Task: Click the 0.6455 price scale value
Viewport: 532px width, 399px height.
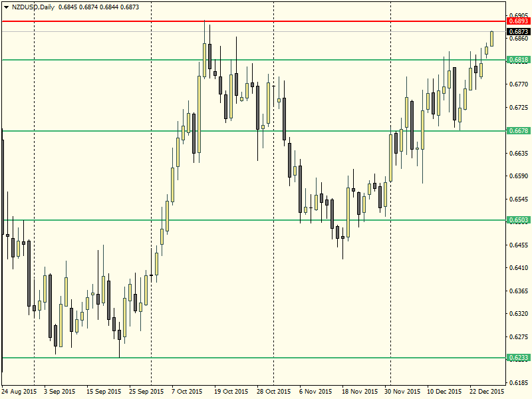Action: [519, 245]
